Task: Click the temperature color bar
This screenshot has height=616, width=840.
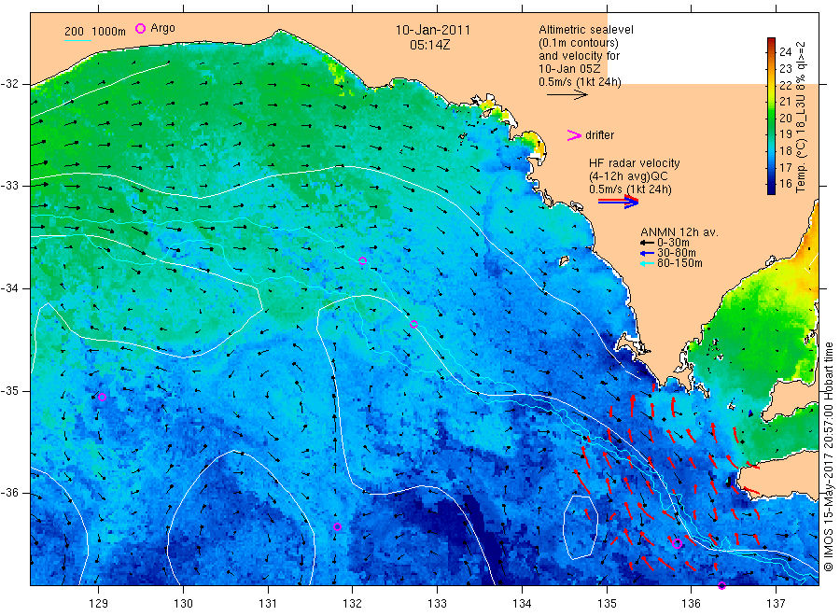Action: tap(771, 116)
